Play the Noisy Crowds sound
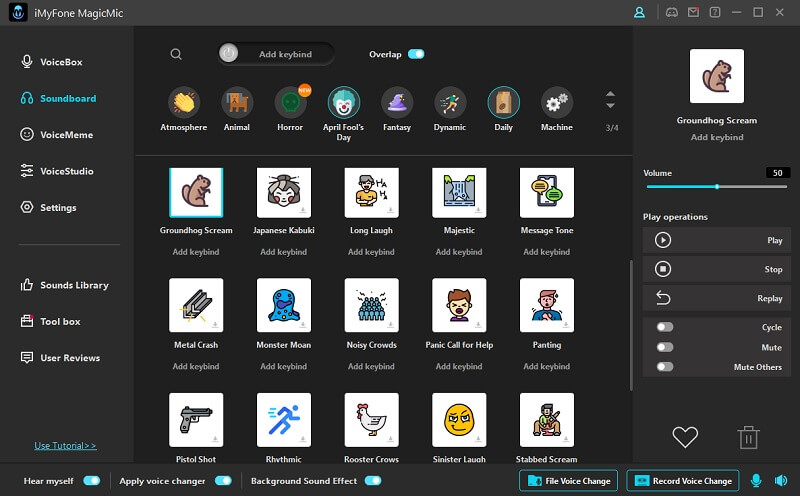The height and width of the screenshot is (496, 800). (371, 305)
